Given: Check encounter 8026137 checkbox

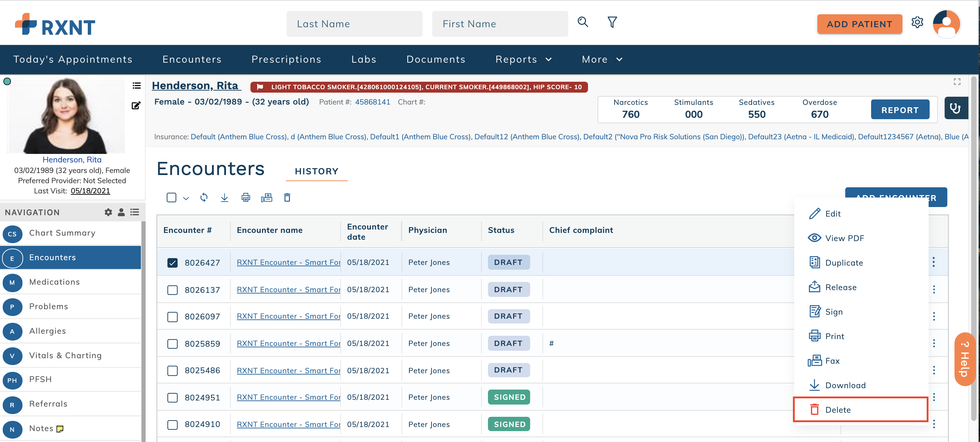Looking at the screenshot, I should tap(172, 290).
